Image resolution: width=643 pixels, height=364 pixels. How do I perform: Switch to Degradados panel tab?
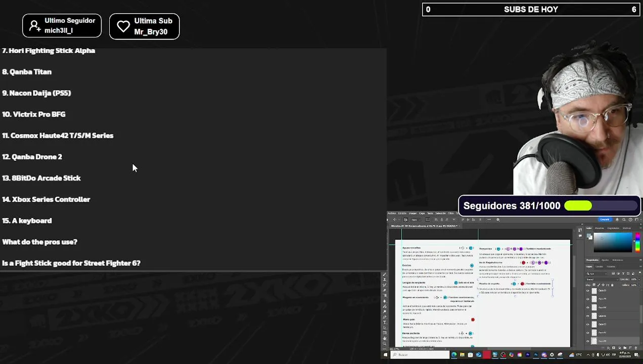613,228
